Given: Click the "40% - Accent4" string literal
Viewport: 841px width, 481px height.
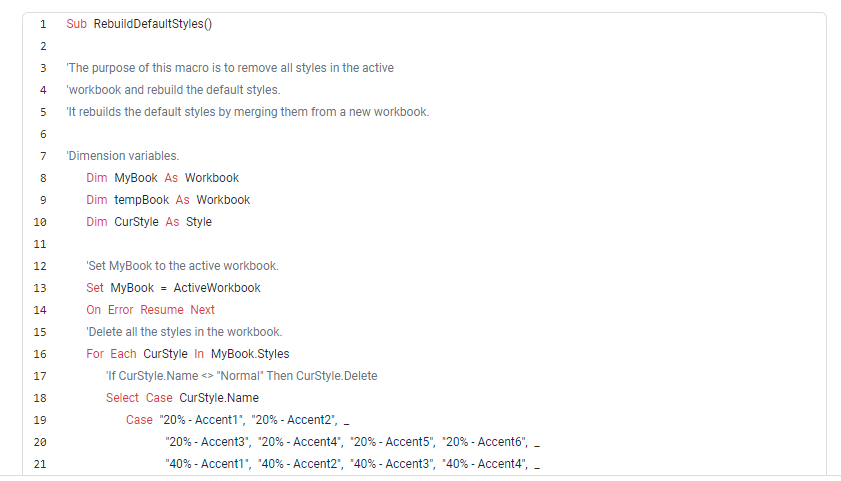Looking at the screenshot, I should 484,464.
